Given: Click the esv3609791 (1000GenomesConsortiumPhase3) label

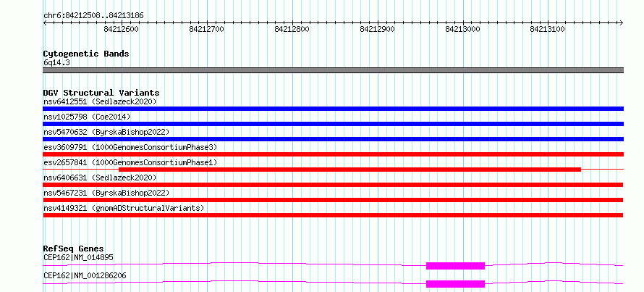Looking at the screenshot, I should click(x=130, y=147).
